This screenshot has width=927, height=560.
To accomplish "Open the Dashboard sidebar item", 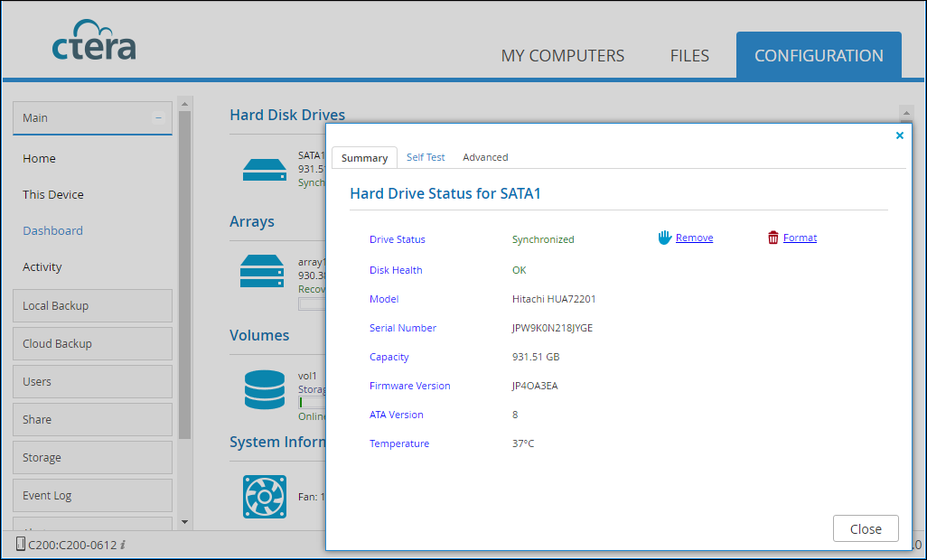I will (x=52, y=230).
